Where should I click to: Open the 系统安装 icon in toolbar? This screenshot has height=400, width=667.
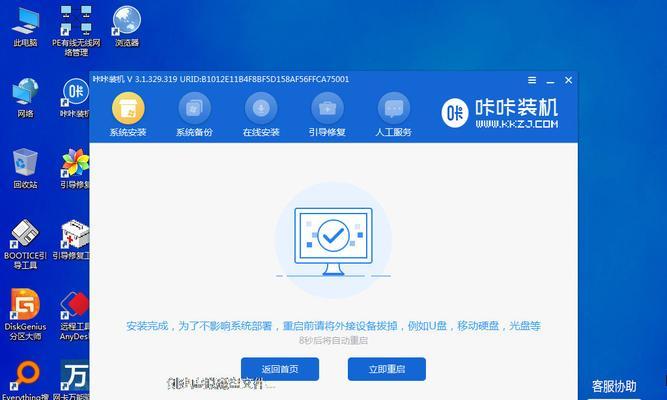click(x=128, y=109)
